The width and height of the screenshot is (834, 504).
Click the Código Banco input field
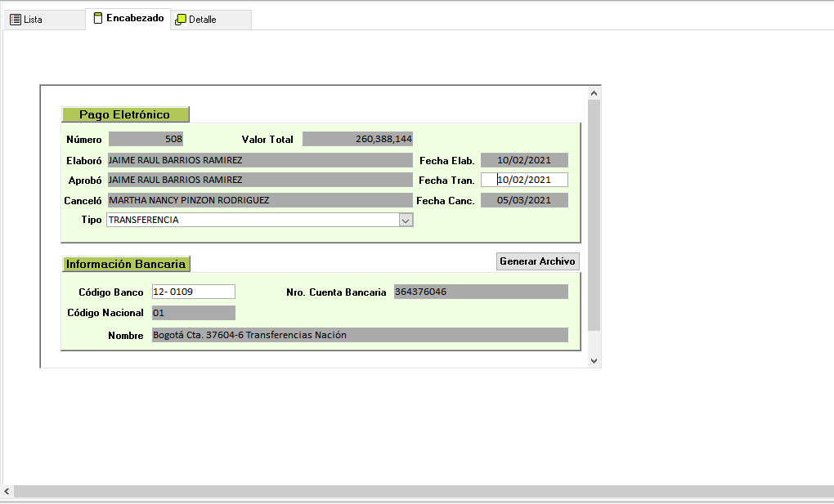point(193,292)
